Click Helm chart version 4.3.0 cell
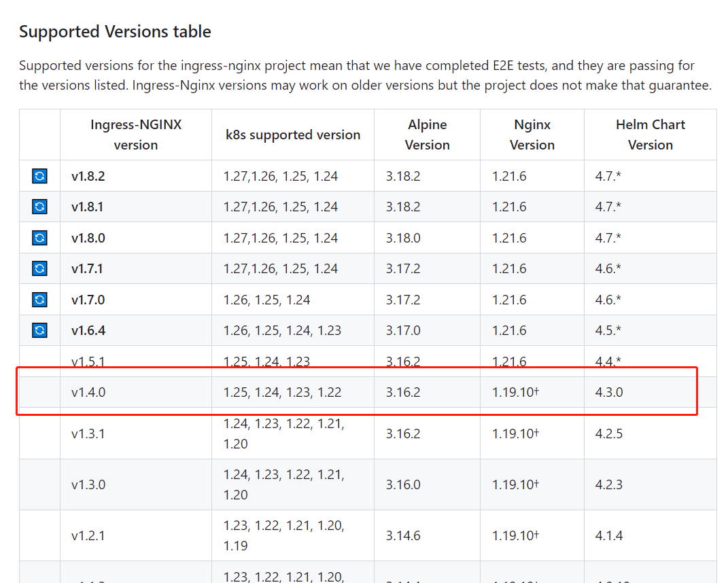Screen dimensions: 728x583 (650, 392)
